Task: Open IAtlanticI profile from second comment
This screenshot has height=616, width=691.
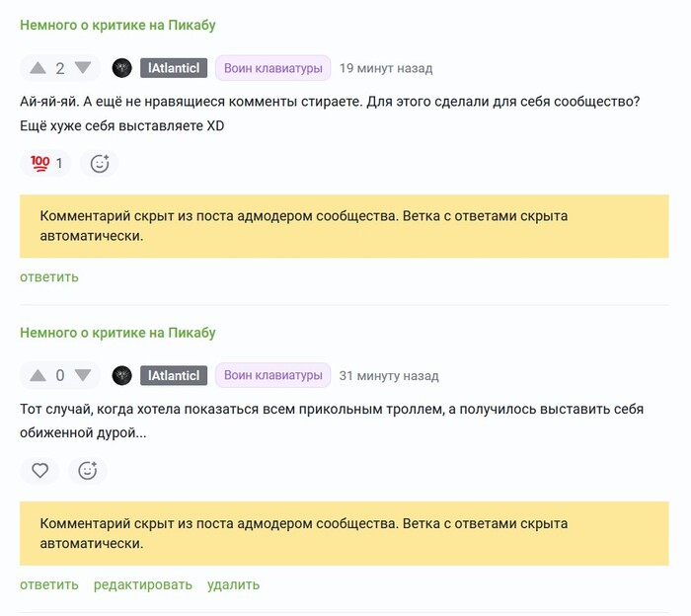Action: click(174, 375)
